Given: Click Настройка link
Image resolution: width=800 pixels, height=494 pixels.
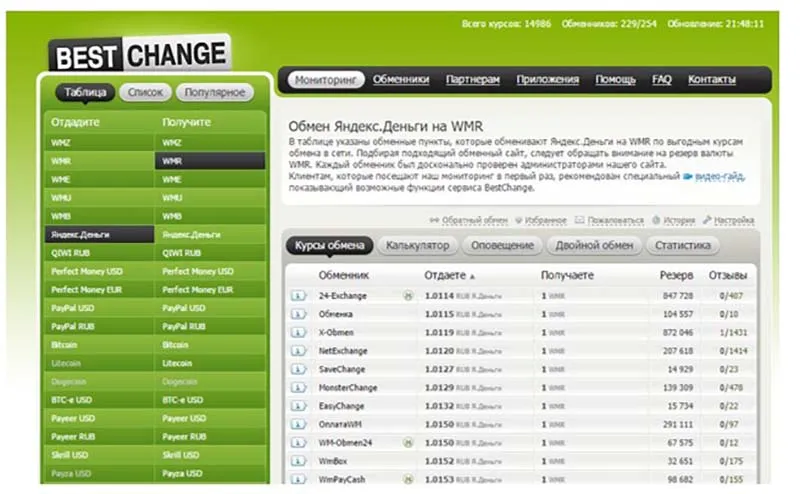Looking at the screenshot, I should click(x=734, y=220).
